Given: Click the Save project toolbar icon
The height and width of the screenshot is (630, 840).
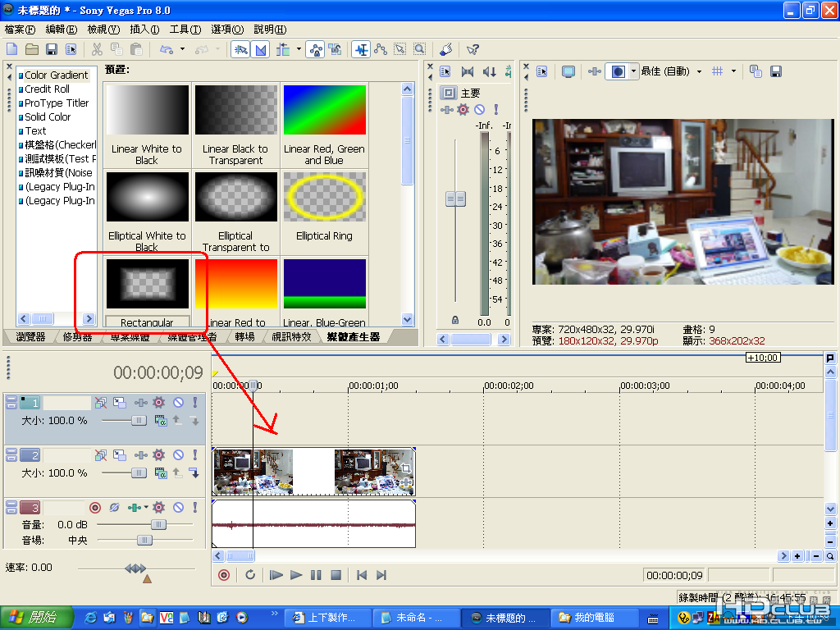Looking at the screenshot, I should [x=51, y=49].
